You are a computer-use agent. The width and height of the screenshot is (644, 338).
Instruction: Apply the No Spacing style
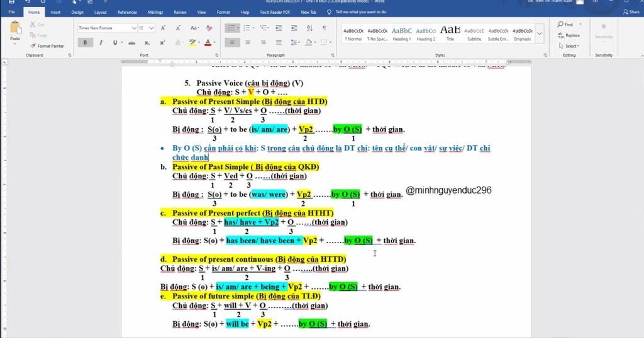377,34
